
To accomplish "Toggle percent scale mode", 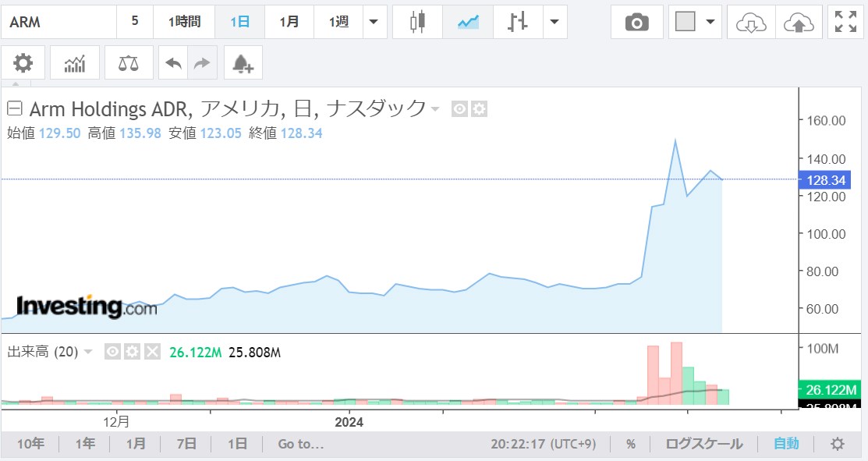I will tap(630, 444).
